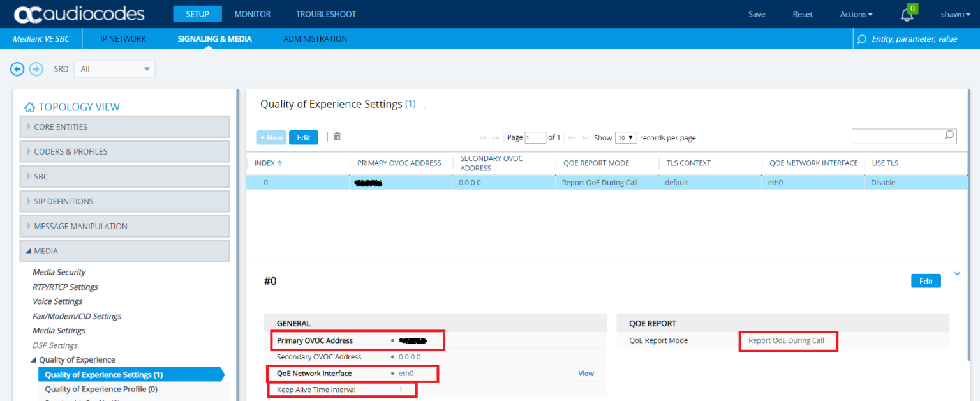Open the ADMINISTRATION tab

pyautogui.click(x=315, y=38)
